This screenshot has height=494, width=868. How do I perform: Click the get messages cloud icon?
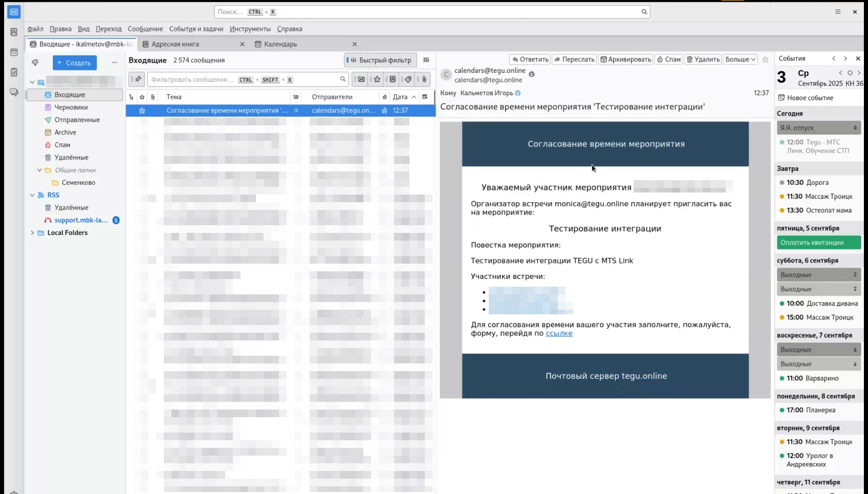point(35,62)
